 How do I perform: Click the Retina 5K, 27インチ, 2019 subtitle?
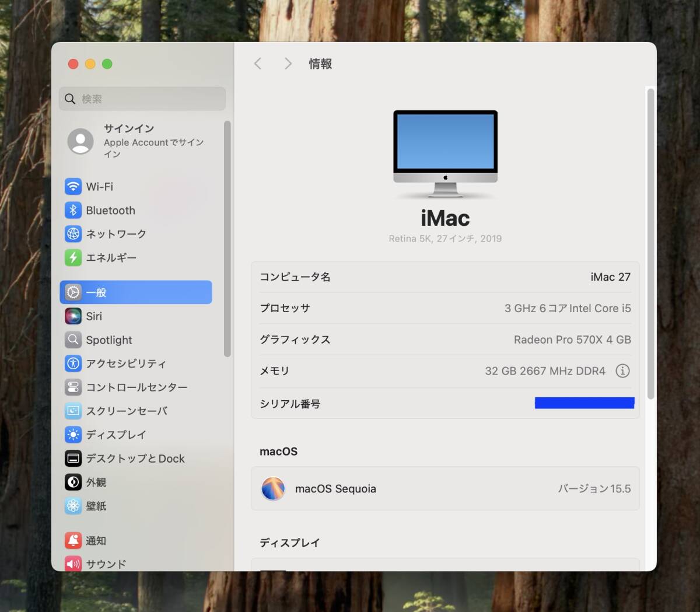[x=445, y=239]
